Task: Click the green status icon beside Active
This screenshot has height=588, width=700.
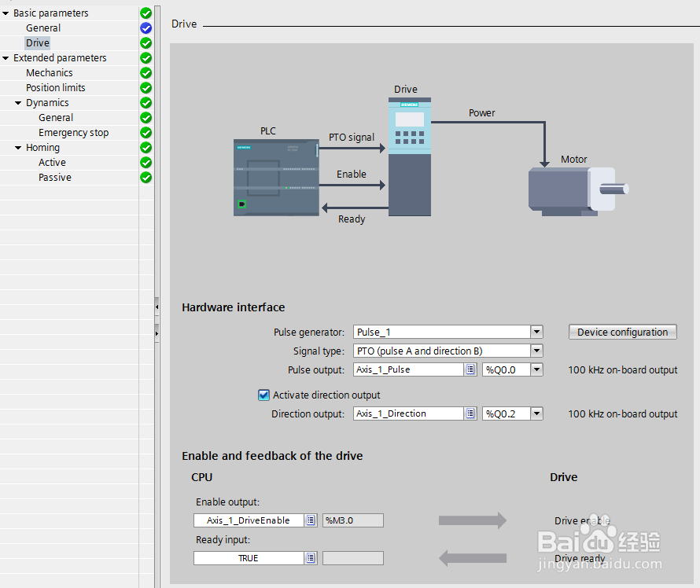Action: click(x=146, y=163)
